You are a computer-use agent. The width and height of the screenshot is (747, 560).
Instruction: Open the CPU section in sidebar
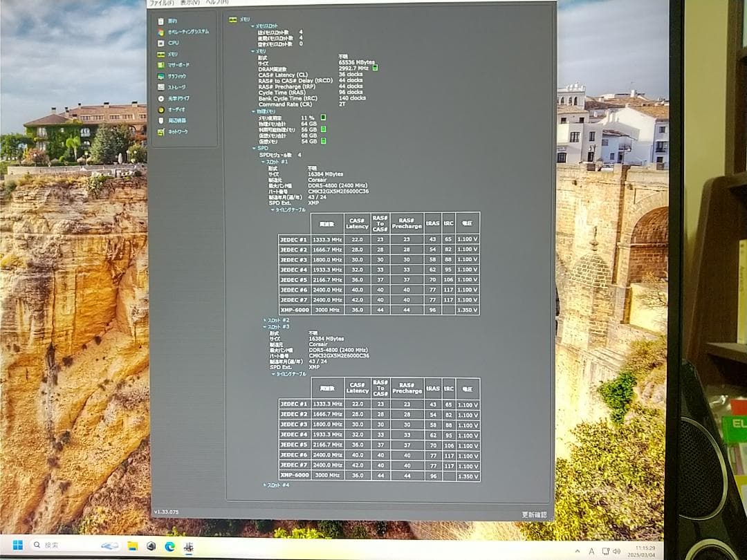click(x=173, y=43)
